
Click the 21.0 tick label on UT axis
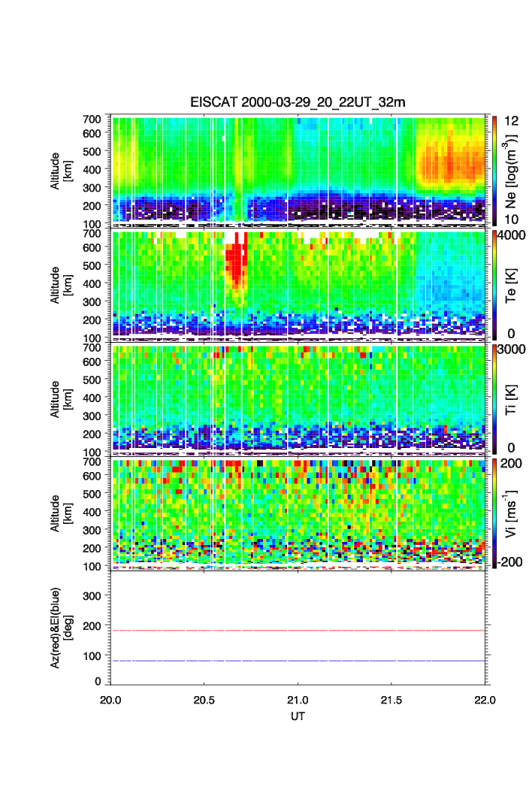click(299, 700)
